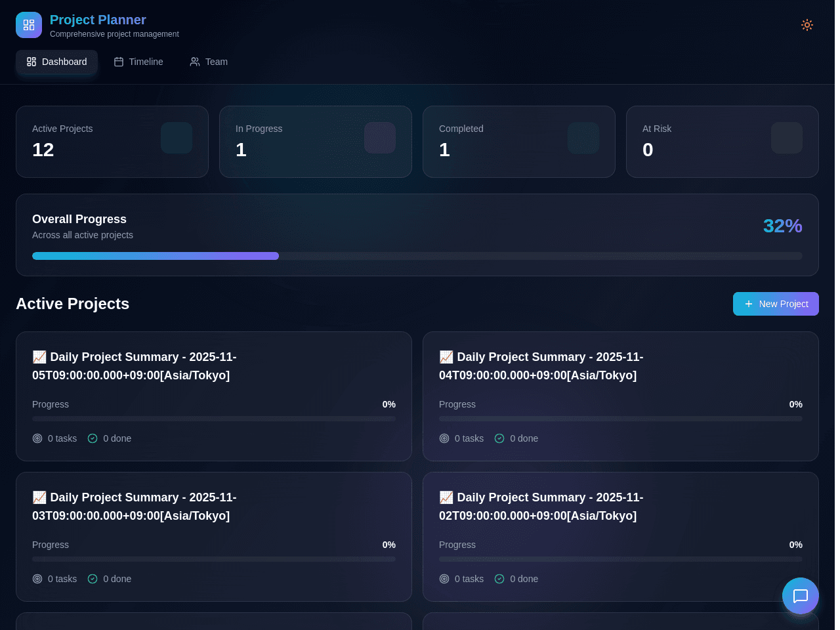Click the chart emoji on the 2025-11-04 card
This screenshot has width=840, height=630.
click(446, 357)
